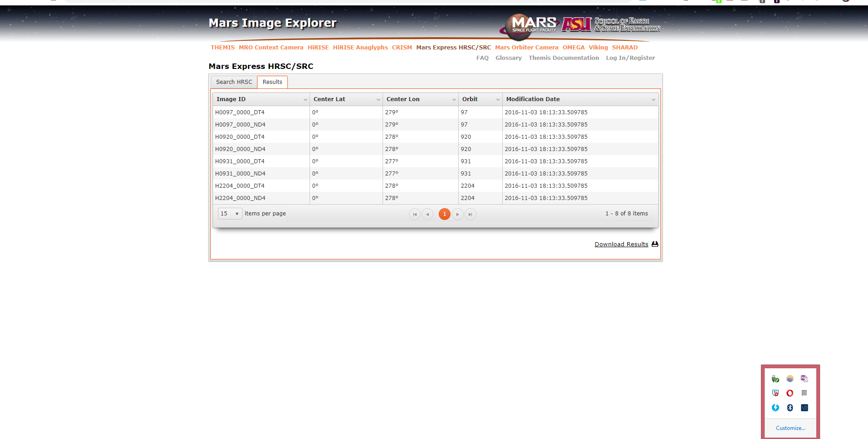Sort by the Orbit column header
This screenshot has height=439, width=868.
coord(470,99)
